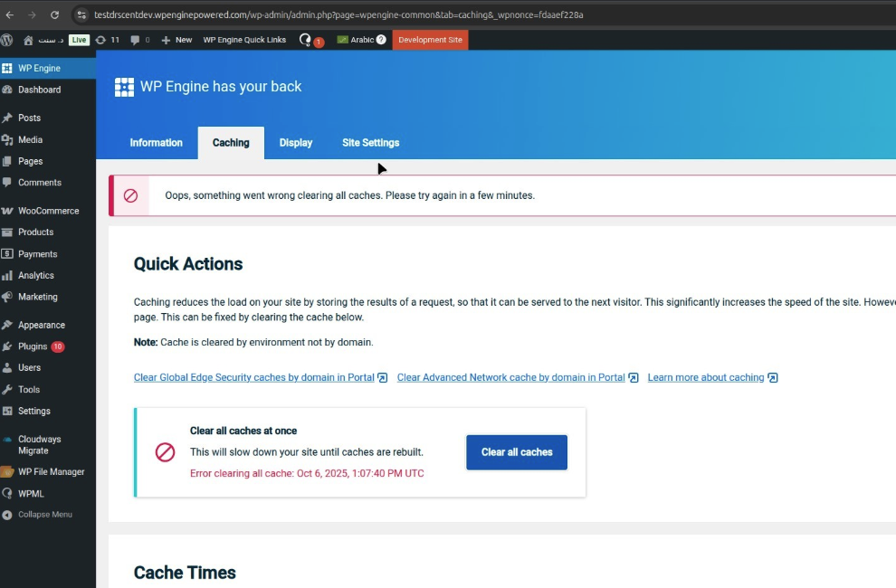Switch to the Site Settings tab

(370, 143)
